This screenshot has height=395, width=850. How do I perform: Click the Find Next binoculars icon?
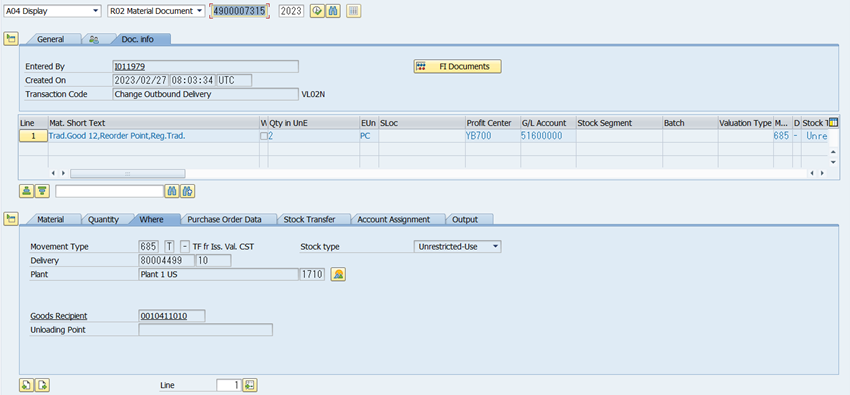pyautogui.click(x=188, y=191)
